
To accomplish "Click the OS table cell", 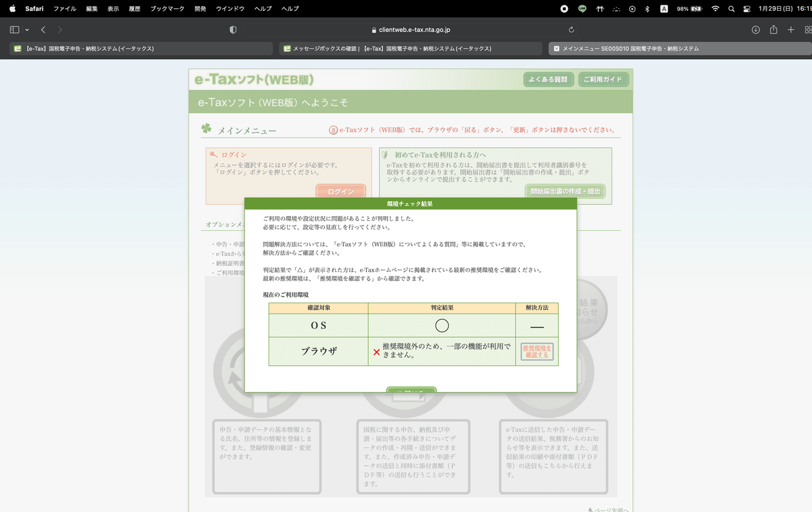I will pyautogui.click(x=318, y=326).
